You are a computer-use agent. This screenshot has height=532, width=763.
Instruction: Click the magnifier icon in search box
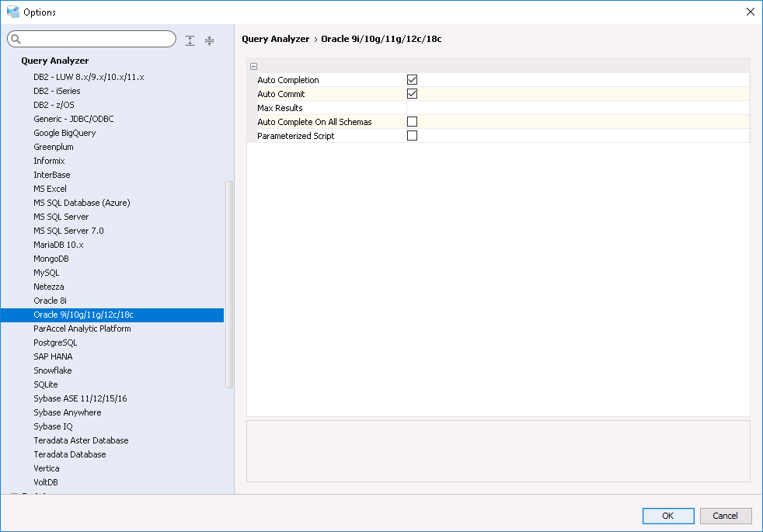tap(15, 40)
